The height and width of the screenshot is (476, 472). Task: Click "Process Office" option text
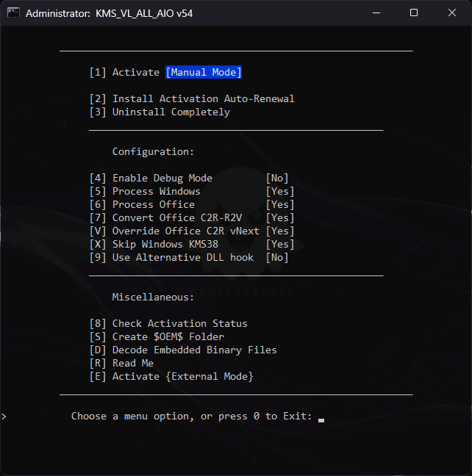click(154, 205)
